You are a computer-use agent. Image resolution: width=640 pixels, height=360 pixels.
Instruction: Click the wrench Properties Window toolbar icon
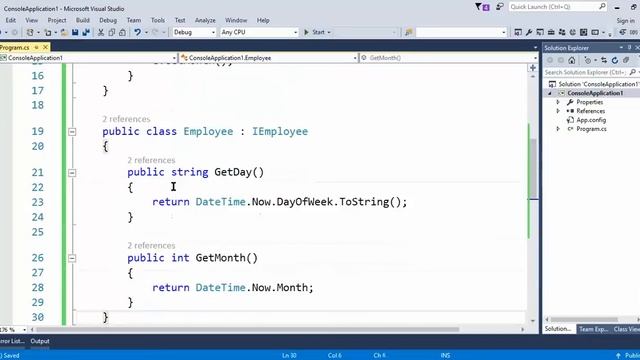(x=529, y=32)
